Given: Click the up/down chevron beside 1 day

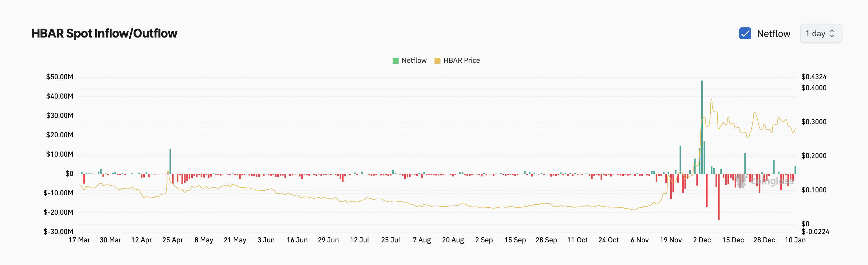Looking at the screenshot, I should point(832,33).
